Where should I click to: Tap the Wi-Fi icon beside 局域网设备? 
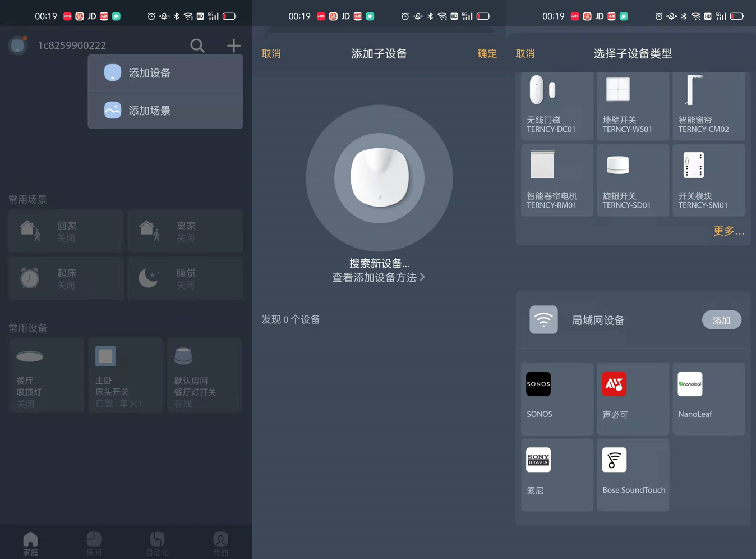pyautogui.click(x=543, y=320)
